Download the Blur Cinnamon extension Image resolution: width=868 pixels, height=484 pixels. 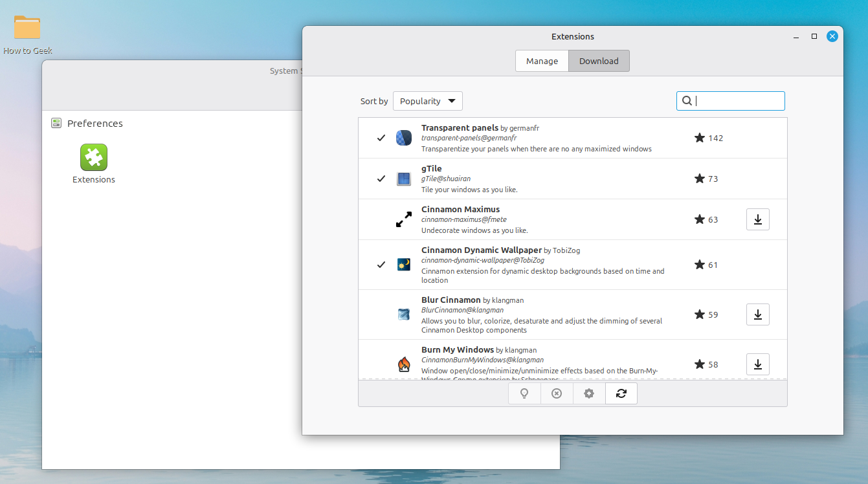[x=758, y=314]
